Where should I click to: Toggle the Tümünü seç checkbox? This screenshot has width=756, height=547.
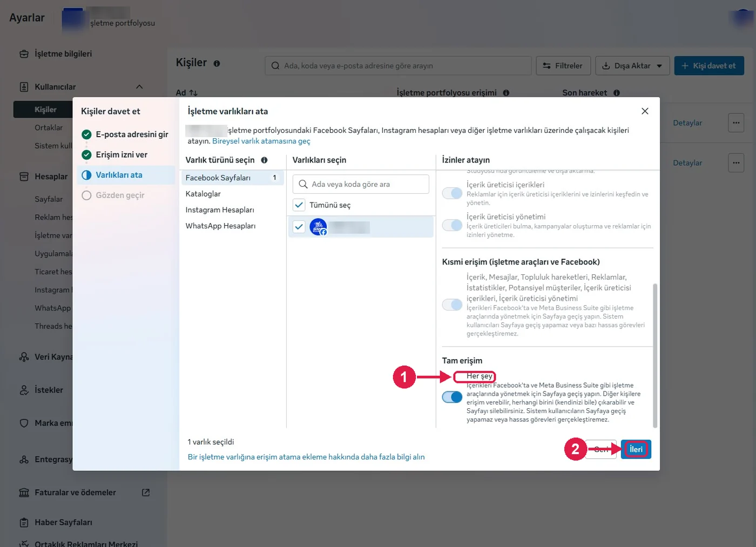[x=299, y=205]
